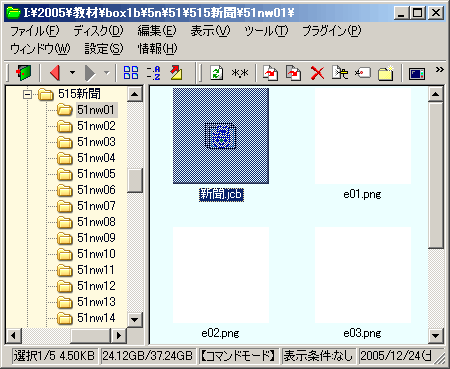The height and width of the screenshot is (369, 450).
Task: Open the プラグイン(P) menu
Action: (x=332, y=31)
